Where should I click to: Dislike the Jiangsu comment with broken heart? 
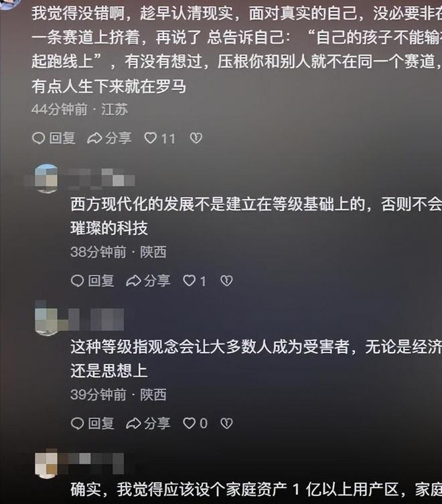click(196, 138)
